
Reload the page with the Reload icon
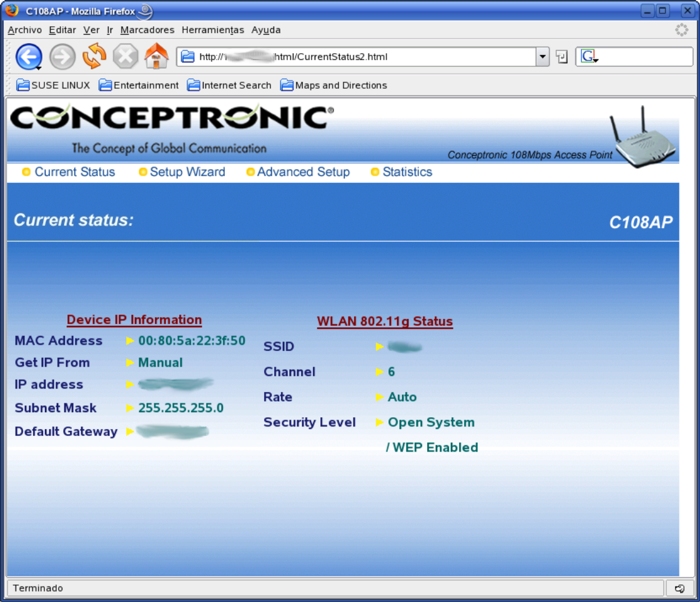click(94, 56)
